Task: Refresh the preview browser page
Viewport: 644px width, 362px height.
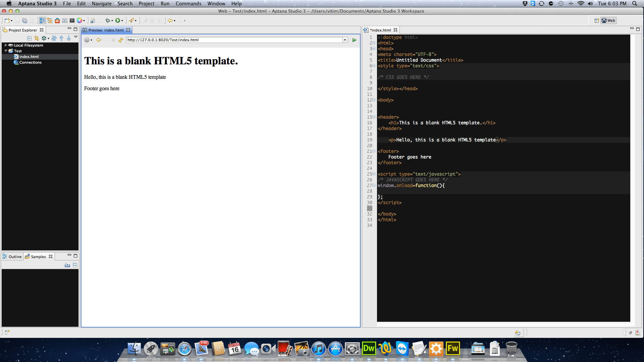Action: click(121, 40)
